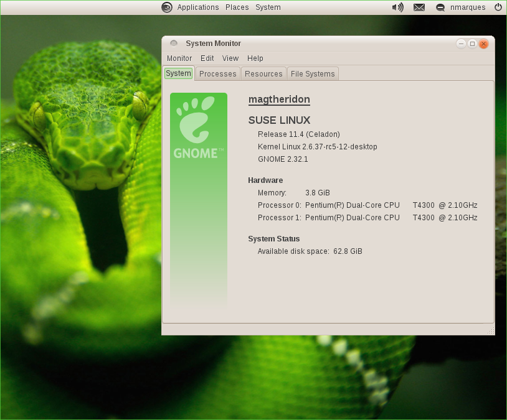Open the View menu
Viewport: 507px width, 420px height.
point(230,58)
